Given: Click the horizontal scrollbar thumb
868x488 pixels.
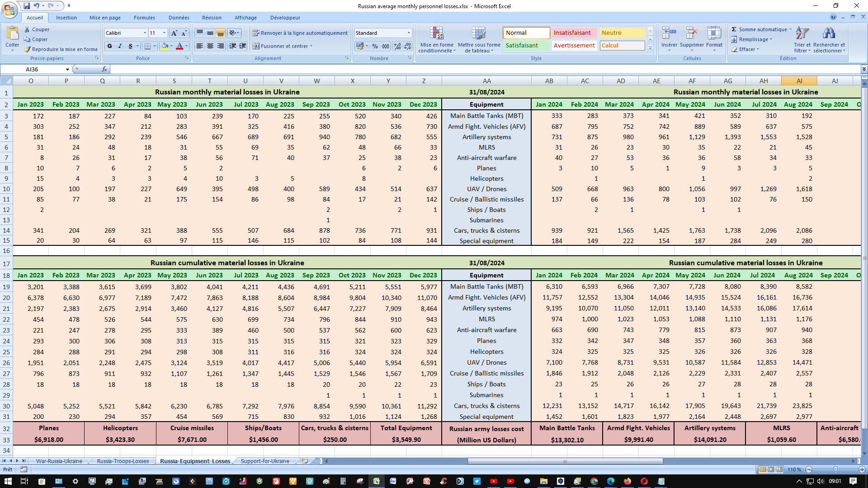Looking at the screenshot, I should (565, 461).
